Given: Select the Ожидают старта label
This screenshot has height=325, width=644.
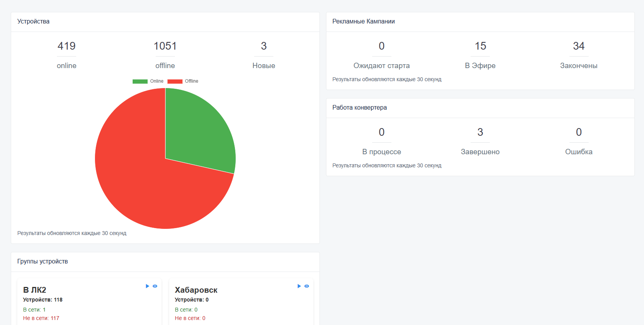Looking at the screenshot, I should [x=381, y=66].
